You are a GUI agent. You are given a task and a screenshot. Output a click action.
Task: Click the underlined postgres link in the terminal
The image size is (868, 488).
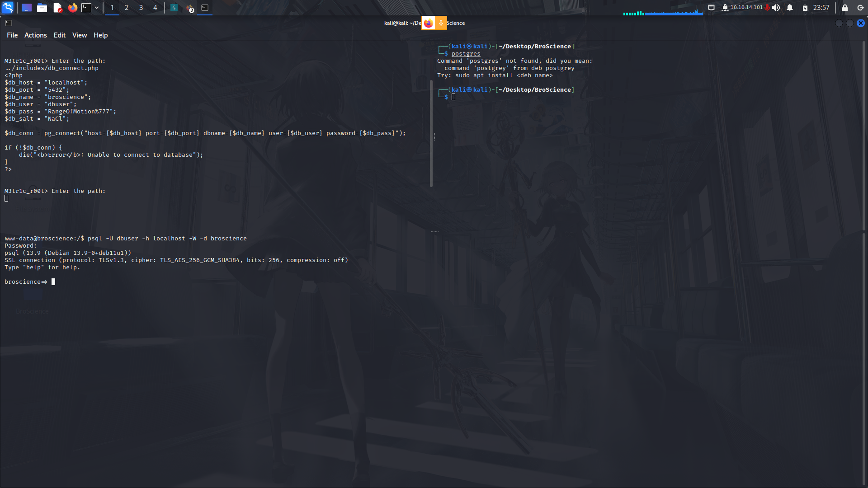point(466,53)
